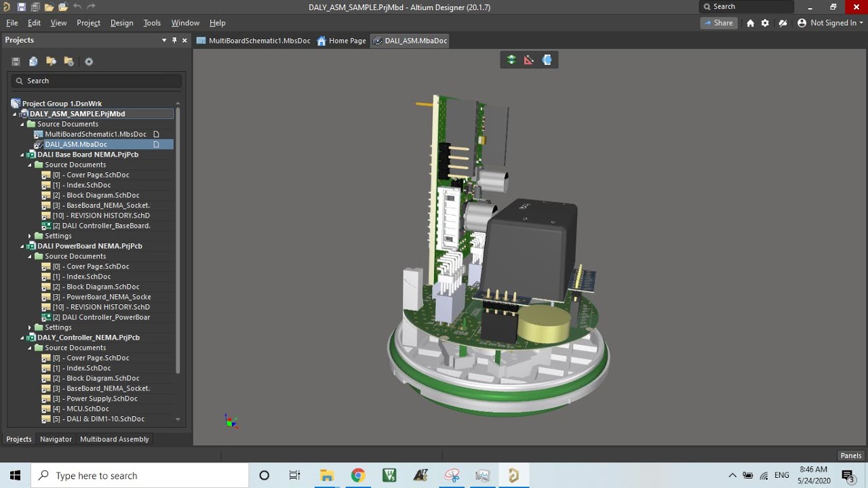Image resolution: width=868 pixels, height=488 pixels.
Task: Close the Projects panel
Action: coord(184,40)
